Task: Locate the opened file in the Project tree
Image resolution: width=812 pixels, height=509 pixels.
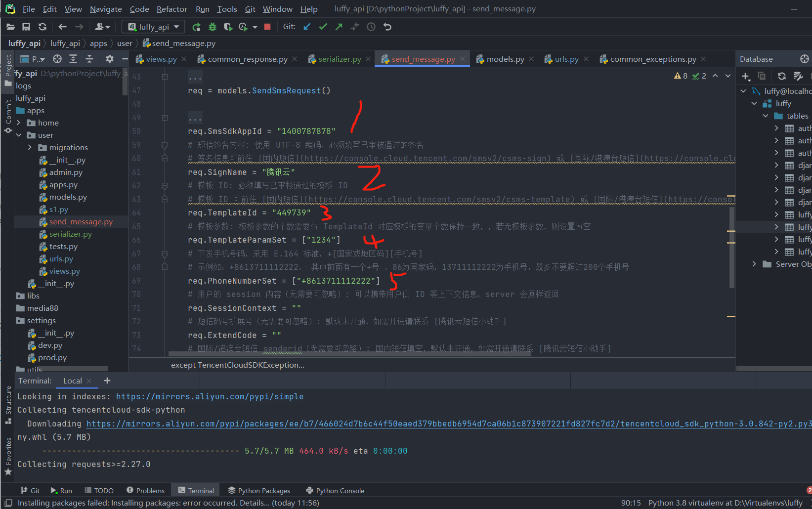Action: point(57,59)
